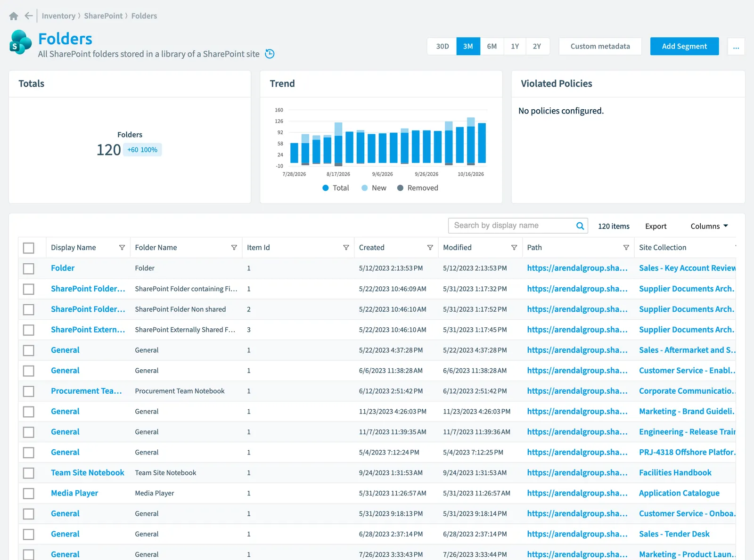Switch the time range to 1Y

point(515,46)
